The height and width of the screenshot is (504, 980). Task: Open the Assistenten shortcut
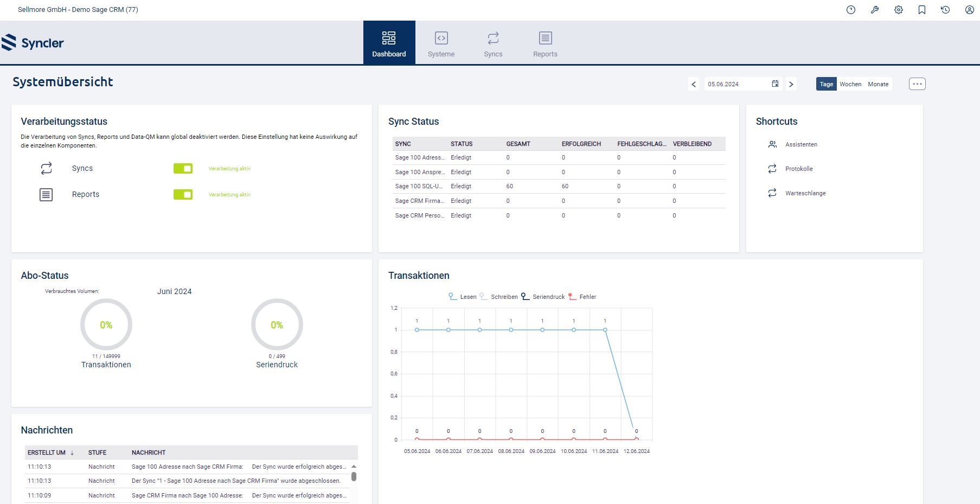point(801,144)
